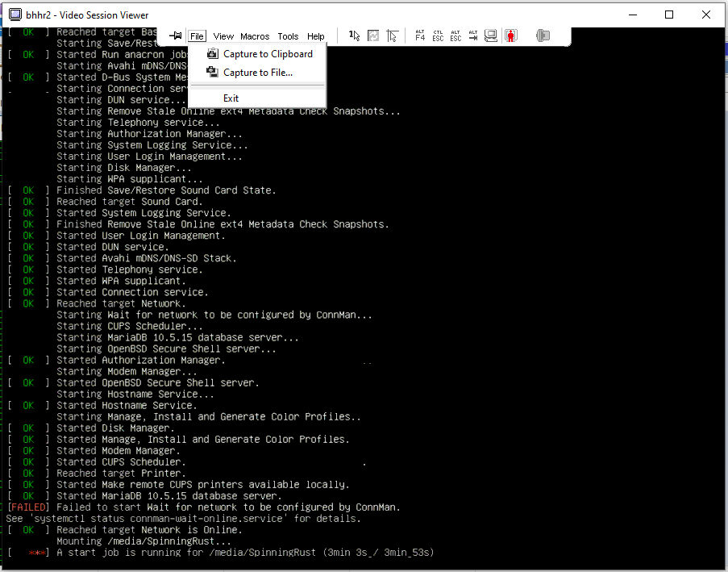The image size is (728, 572).
Task: Send the Alt+Tab macro
Action: [473, 35]
